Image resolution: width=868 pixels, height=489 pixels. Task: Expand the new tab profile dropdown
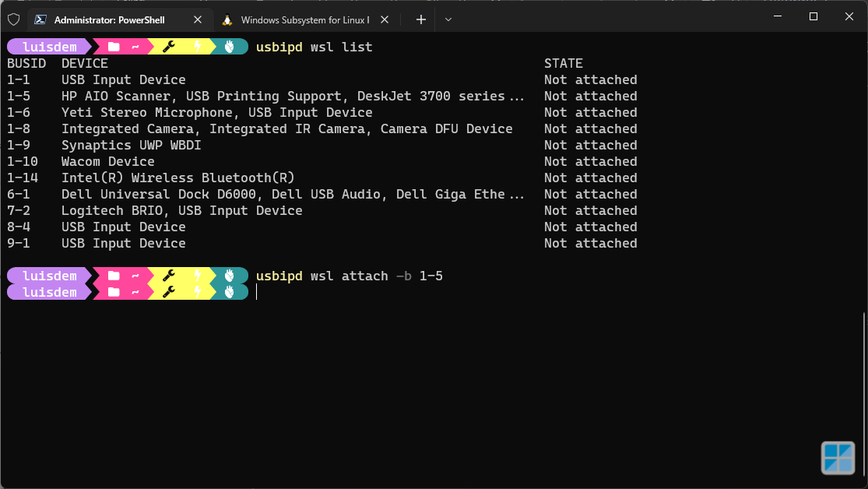[448, 20]
